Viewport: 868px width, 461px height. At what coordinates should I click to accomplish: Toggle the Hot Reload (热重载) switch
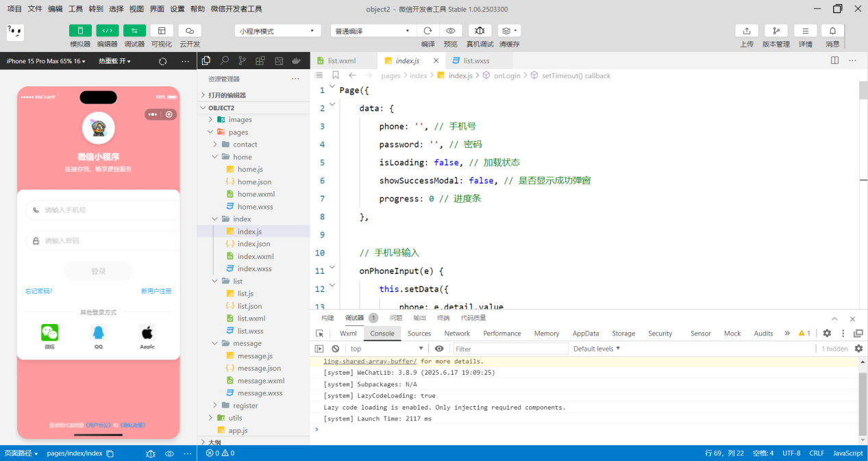tap(114, 61)
